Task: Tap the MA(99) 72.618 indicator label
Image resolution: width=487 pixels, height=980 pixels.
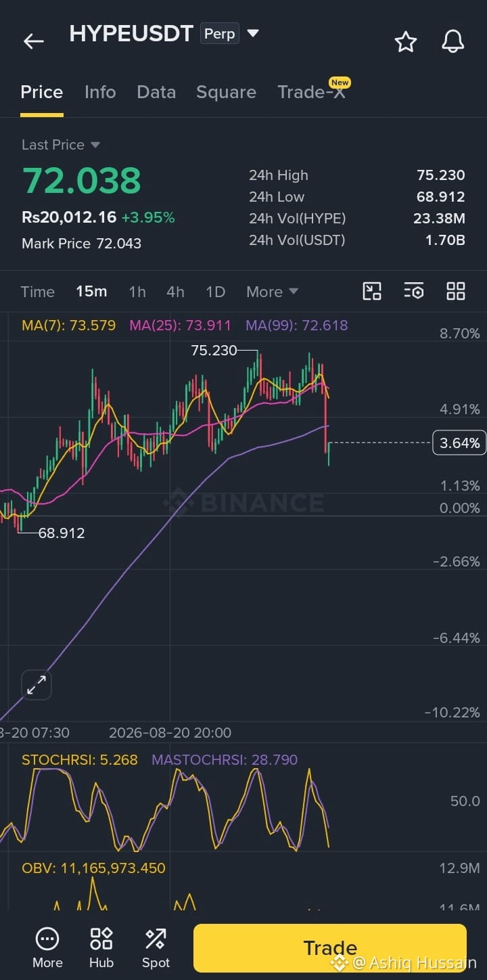Action: pyautogui.click(x=297, y=326)
